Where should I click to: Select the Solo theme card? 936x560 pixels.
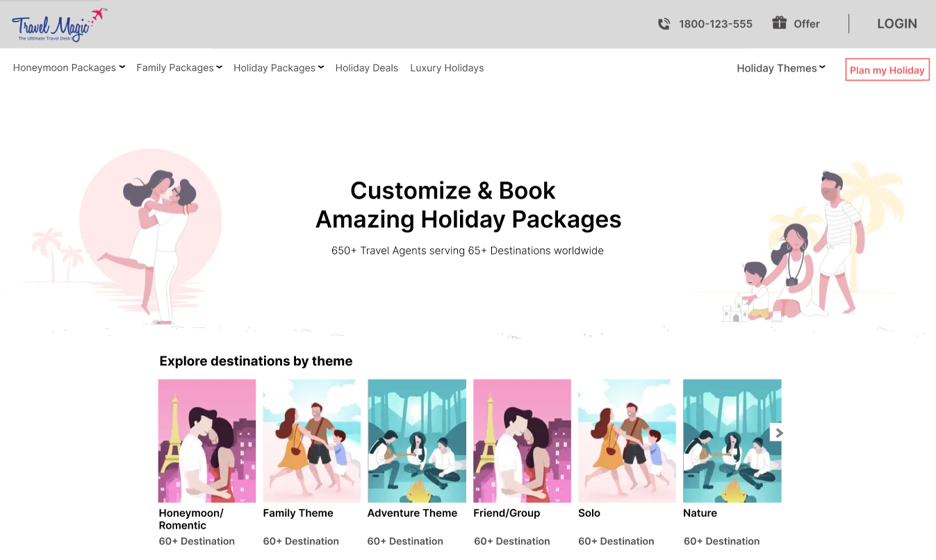[x=626, y=440]
